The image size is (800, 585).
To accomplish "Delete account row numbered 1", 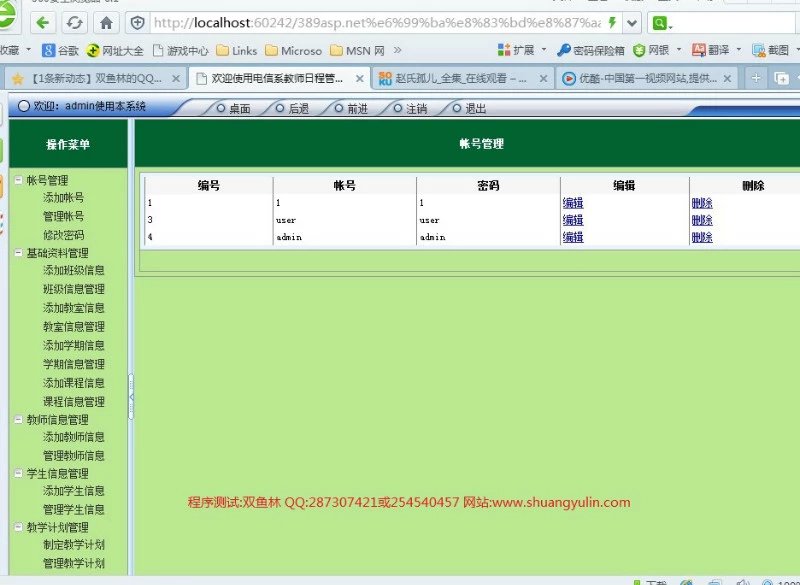I will point(702,203).
